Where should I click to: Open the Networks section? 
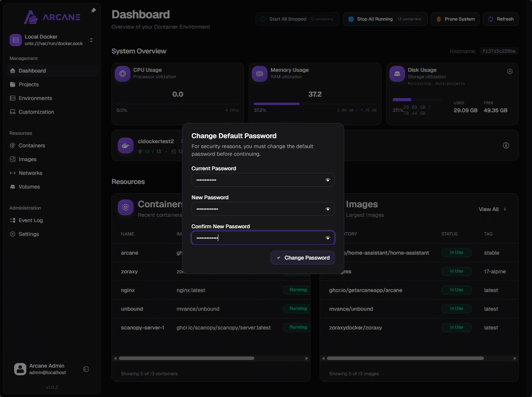[30, 173]
